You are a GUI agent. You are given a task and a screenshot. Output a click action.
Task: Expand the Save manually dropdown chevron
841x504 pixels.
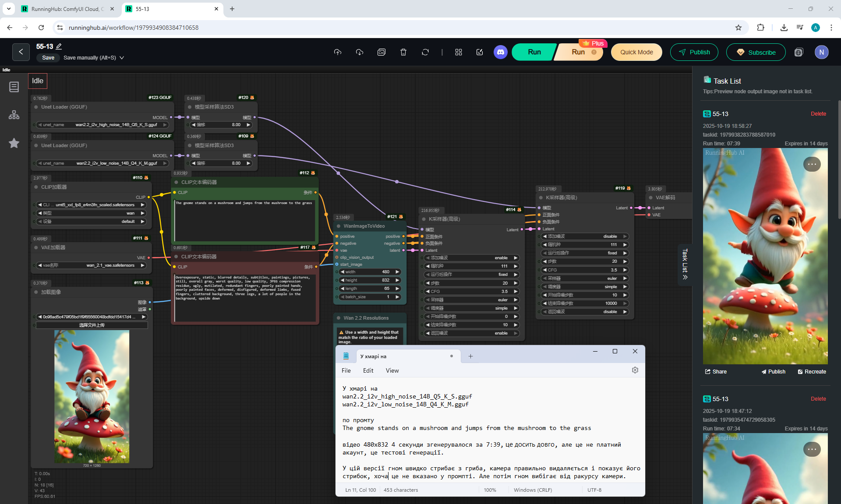(x=122, y=58)
